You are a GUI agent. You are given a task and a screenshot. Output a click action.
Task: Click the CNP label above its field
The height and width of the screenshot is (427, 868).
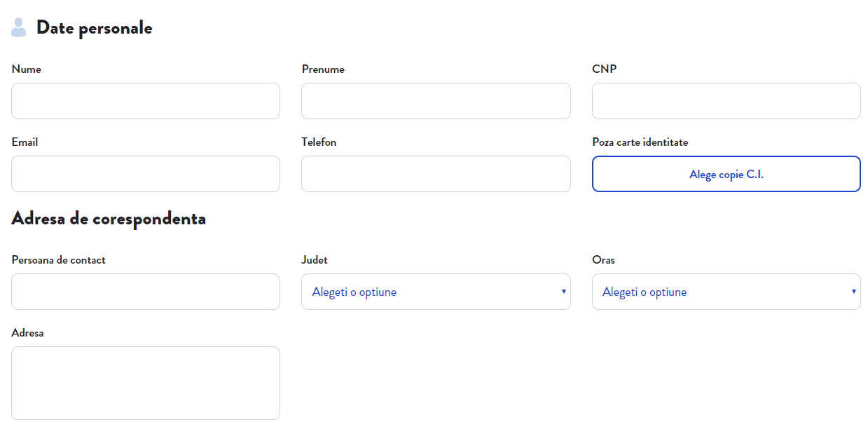[605, 69]
